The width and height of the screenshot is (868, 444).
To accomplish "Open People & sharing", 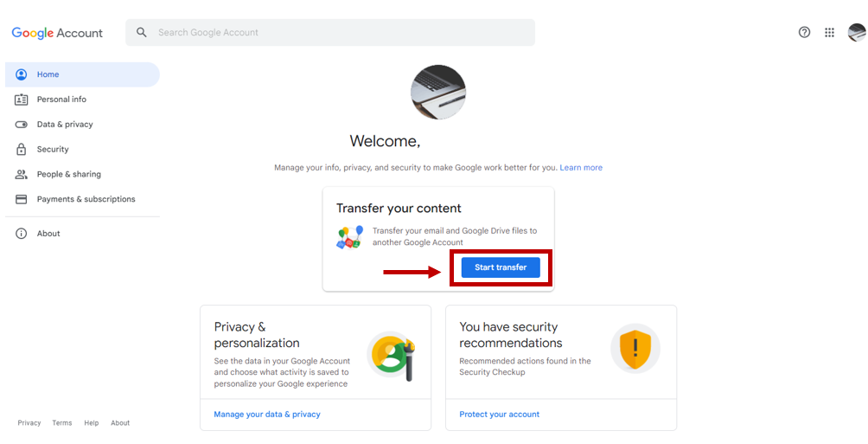I will [68, 174].
